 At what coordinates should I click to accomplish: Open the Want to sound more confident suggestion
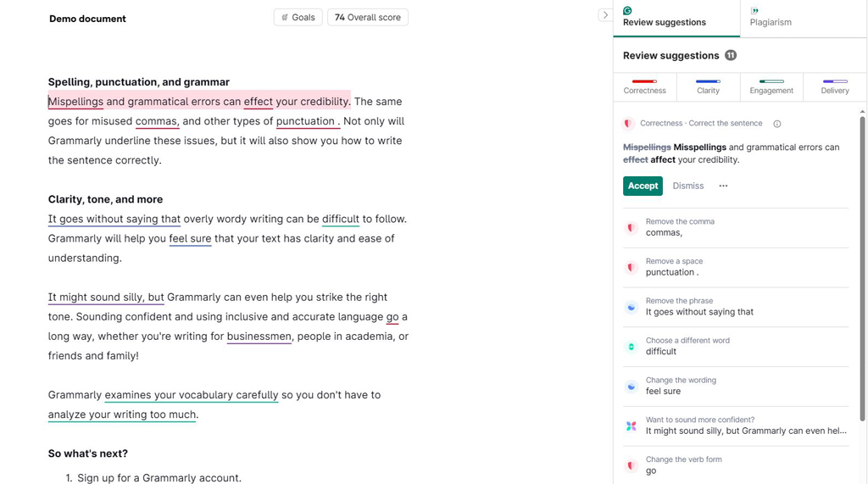(736, 426)
